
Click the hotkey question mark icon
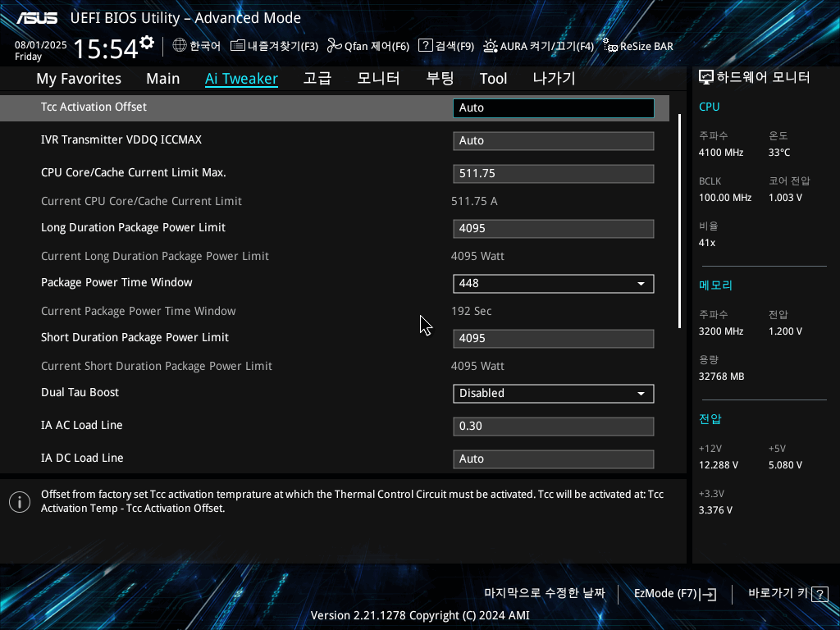819,594
